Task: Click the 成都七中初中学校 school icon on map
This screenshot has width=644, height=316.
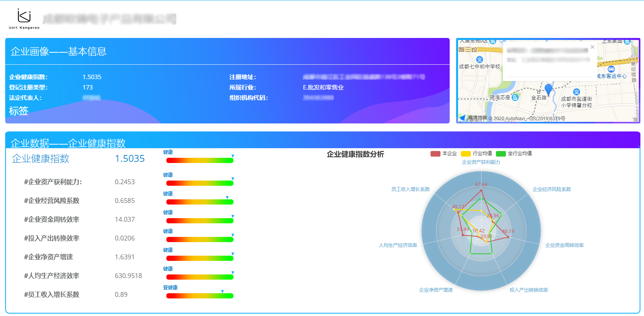Action: [x=480, y=60]
